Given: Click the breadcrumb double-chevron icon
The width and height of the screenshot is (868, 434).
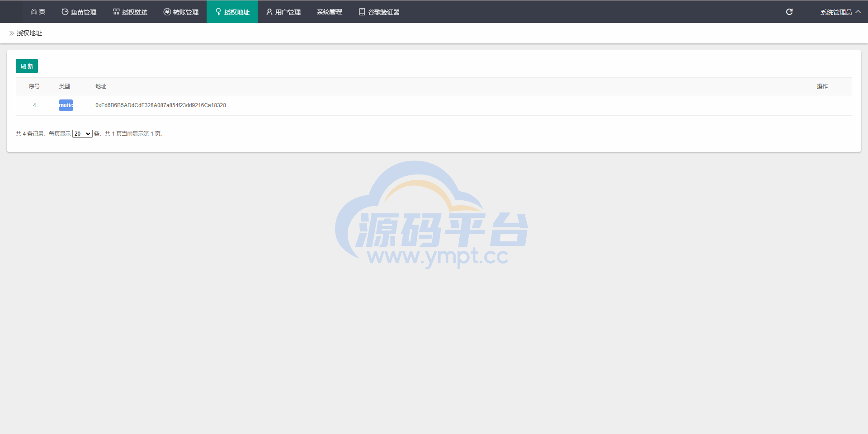Looking at the screenshot, I should coord(12,33).
